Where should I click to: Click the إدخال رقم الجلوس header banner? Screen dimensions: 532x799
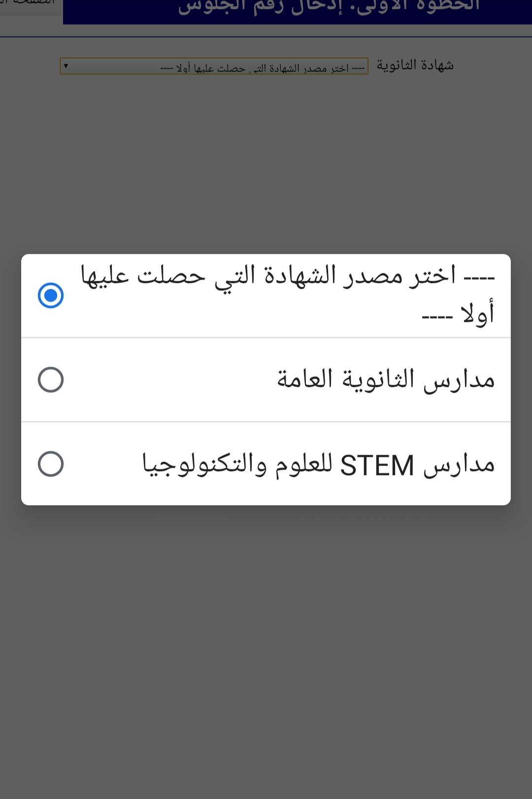pyautogui.click(x=298, y=10)
